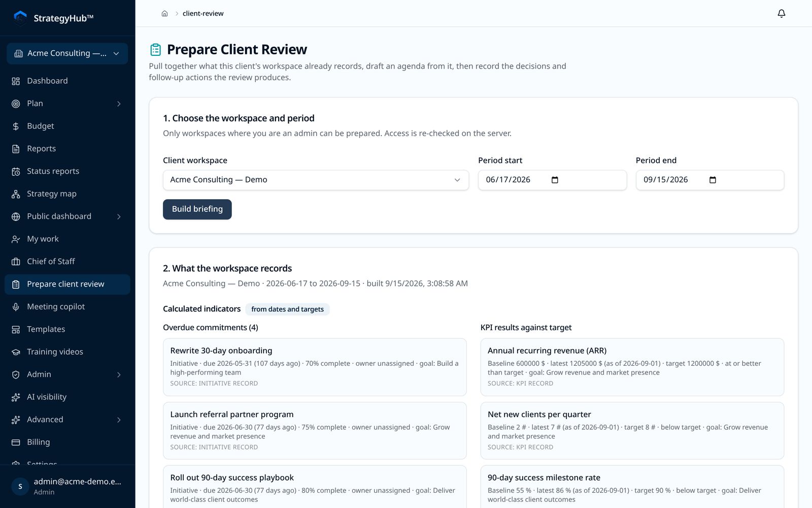Go to home breadcrumb icon
This screenshot has height=508, width=812.
[164, 13]
